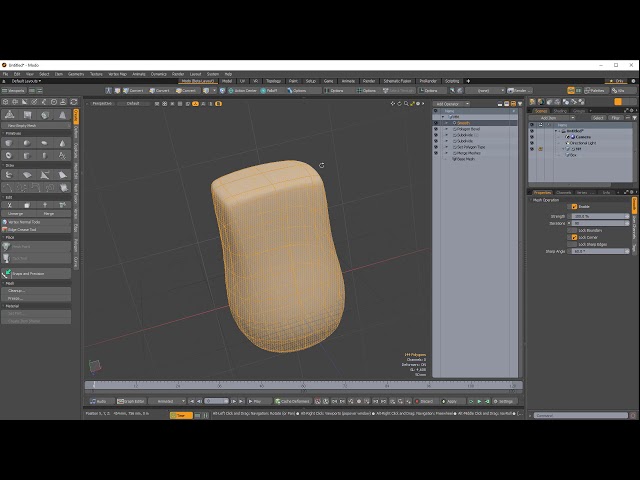This screenshot has width=640, height=480.
Task: Open the Add Operator dropdown
Action: [451, 104]
